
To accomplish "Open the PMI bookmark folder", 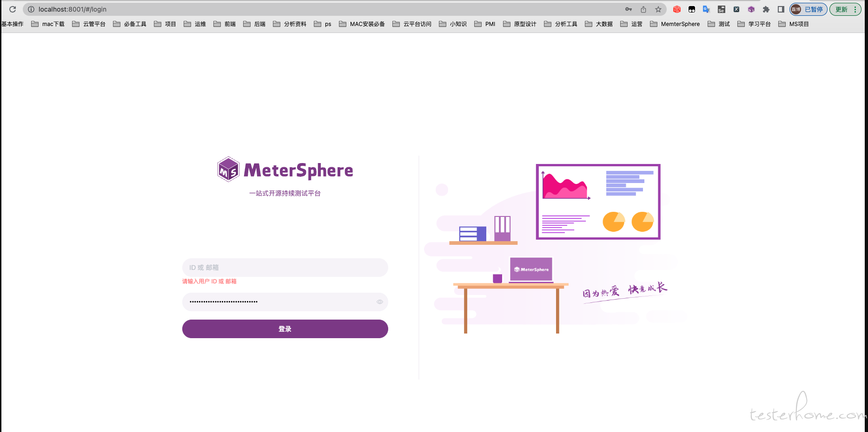I will point(485,24).
